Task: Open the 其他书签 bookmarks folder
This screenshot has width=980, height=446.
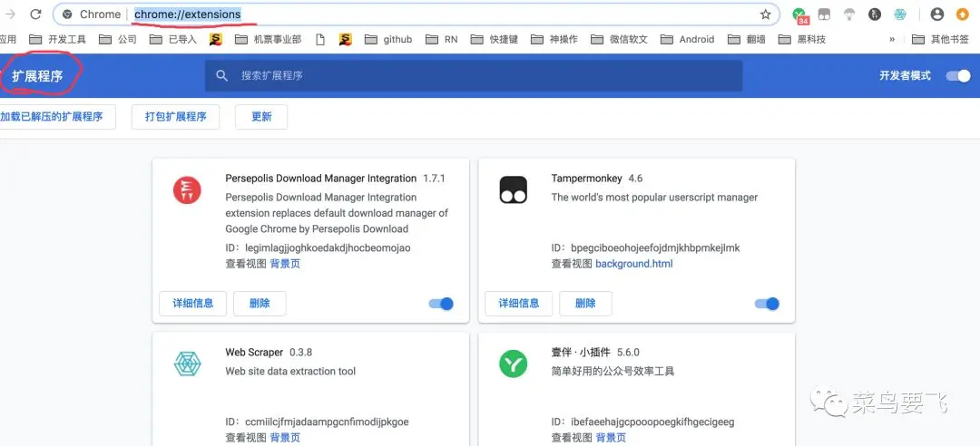Action: 940,39
